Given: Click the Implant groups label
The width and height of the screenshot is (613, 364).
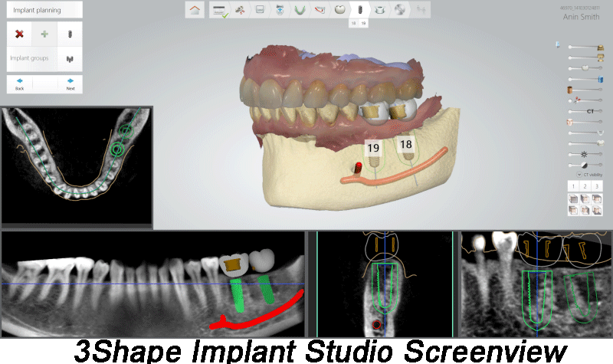Looking at the screenshot, I should (29, 58).
